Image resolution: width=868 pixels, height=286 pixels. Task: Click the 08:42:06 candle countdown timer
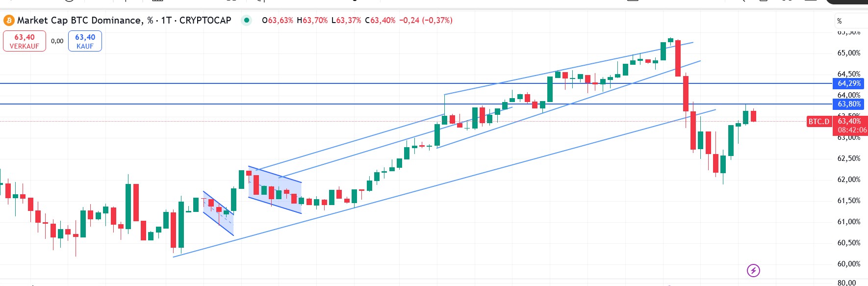852,130
